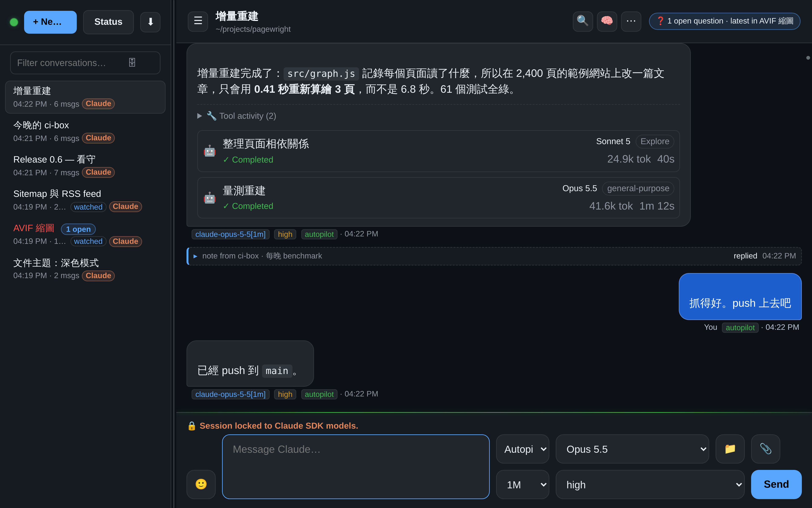Click the user message 抓得好。push 上去吧
The height and width of the screenshot is (508, 812).
[740, 296]
